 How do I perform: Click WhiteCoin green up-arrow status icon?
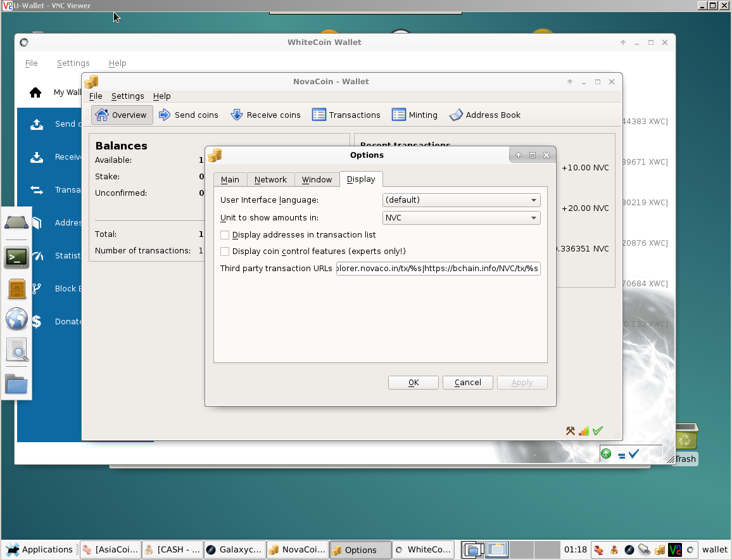pyautogui.click(x=606, y=454)
